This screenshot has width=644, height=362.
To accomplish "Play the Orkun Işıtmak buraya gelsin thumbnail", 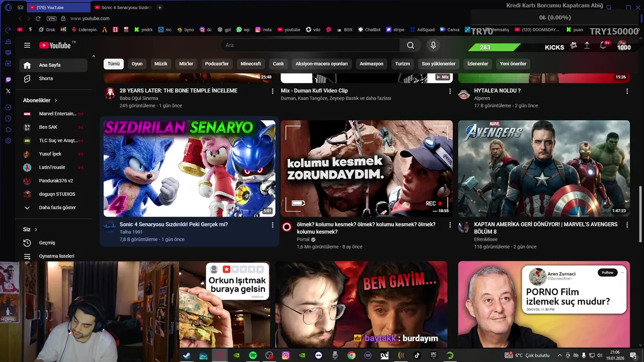I will point(225,304).
